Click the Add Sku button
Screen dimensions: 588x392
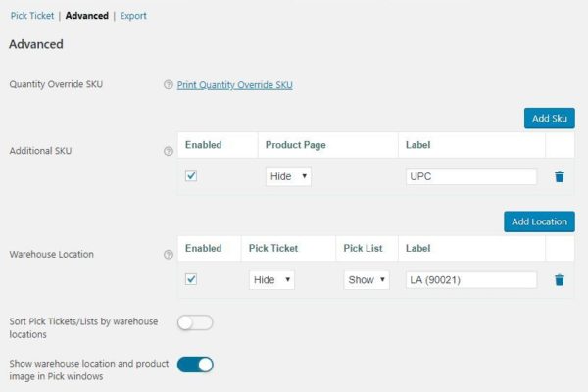[549, 118]
